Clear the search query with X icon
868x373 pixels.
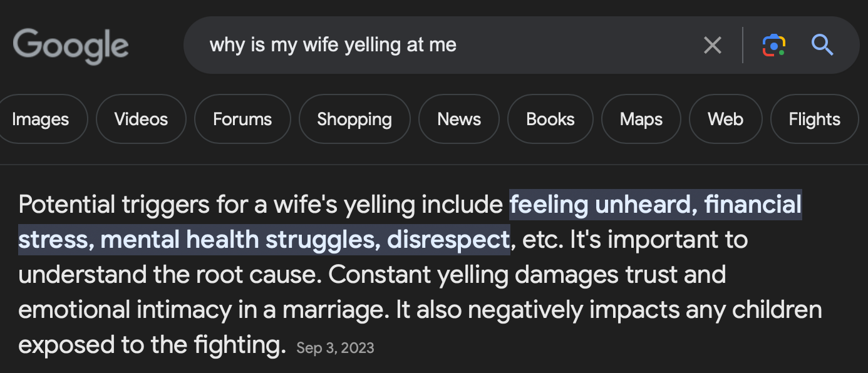pyautogui.click(x=713, y=45)
